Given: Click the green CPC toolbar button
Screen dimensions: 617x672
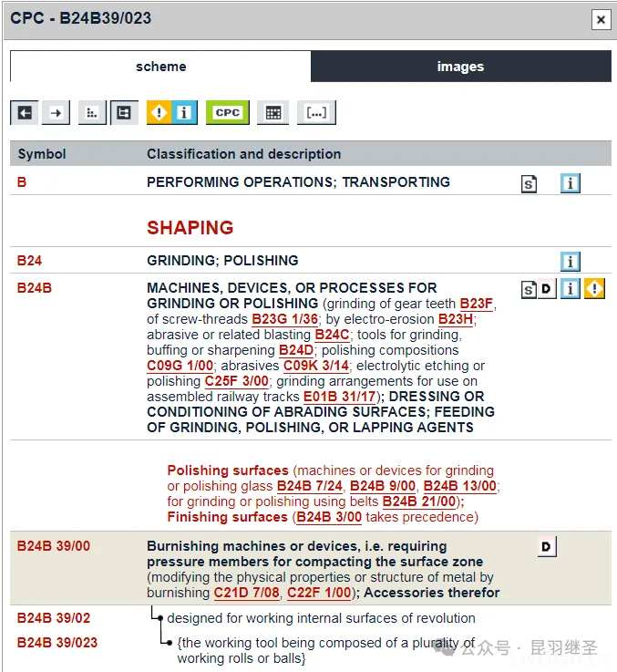Looking at the screenshot, I should tap(227, 112).
